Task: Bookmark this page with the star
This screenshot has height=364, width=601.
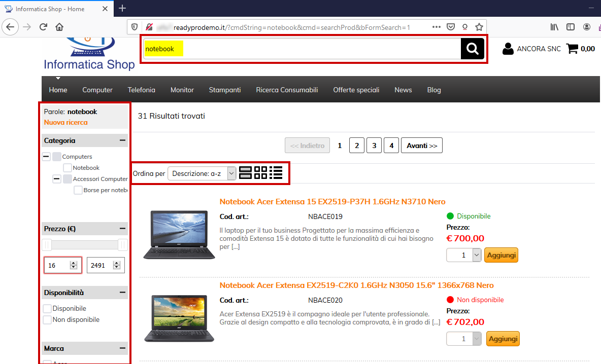Action: point(479,27)
